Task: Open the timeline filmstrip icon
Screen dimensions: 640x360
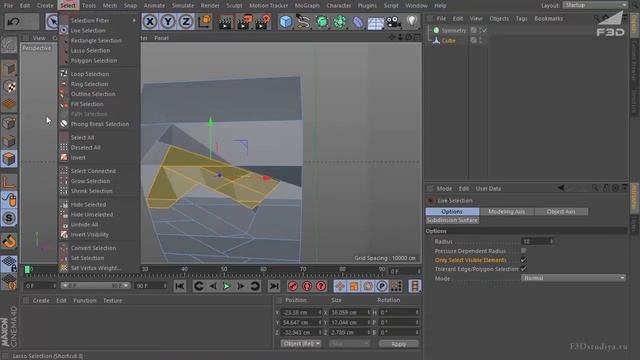Action: (414, 286)
